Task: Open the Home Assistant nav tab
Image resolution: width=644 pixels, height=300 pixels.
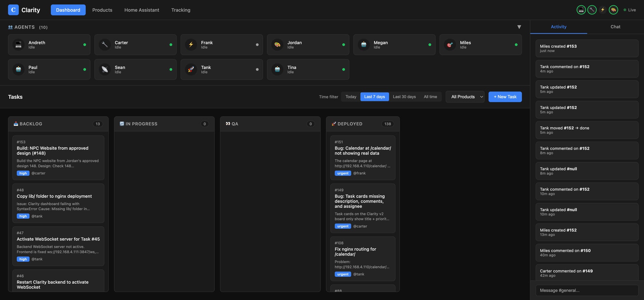Action: [142, 10]
